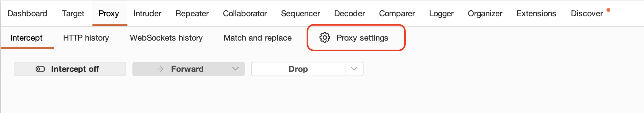This screenshot has width=644, height=113.
Task: Open the Comparer tab
Action: (397, 13)
